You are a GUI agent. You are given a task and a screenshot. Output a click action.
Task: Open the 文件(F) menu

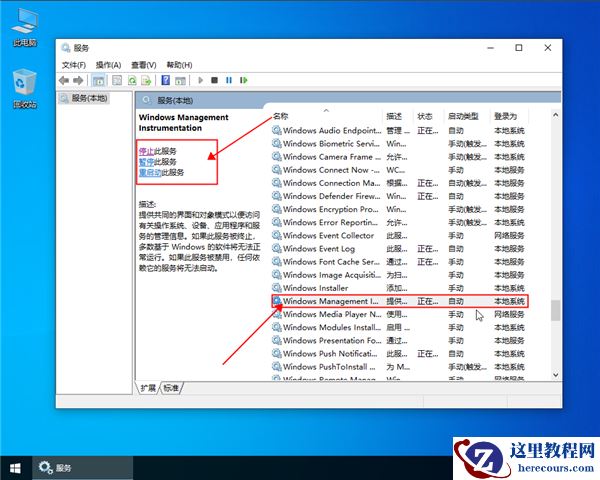[x=74, y=65]
